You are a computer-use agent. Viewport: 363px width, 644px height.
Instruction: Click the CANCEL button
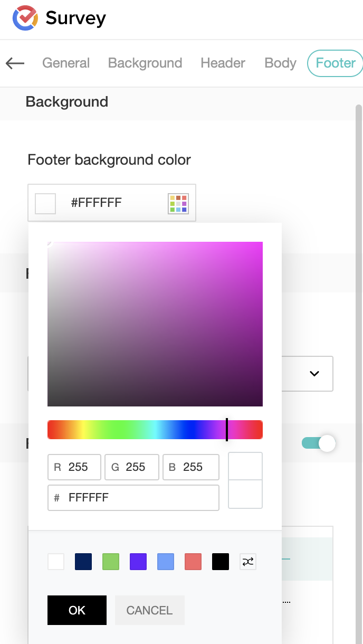[x=149, y=610]
